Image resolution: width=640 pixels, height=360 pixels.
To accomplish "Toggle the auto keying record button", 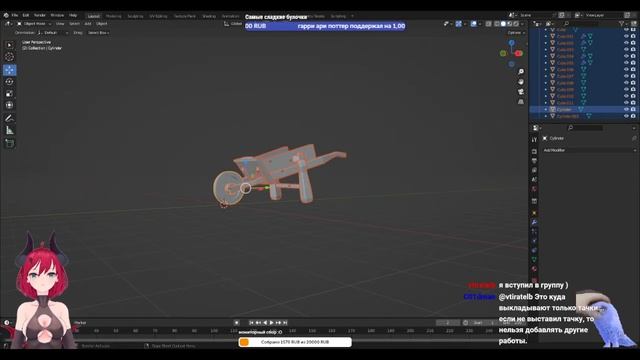I will [x=236, y=322].
